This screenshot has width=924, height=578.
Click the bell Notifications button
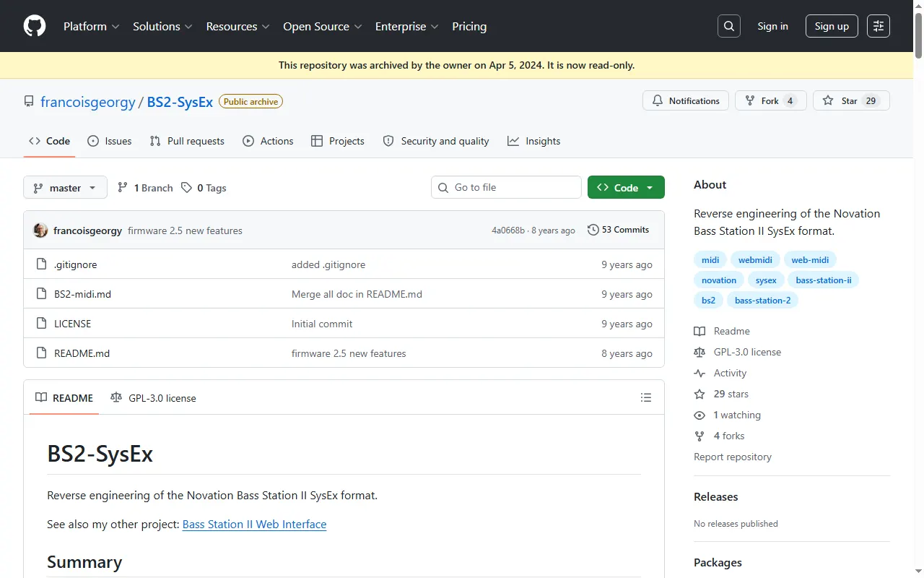coord(686,100)
